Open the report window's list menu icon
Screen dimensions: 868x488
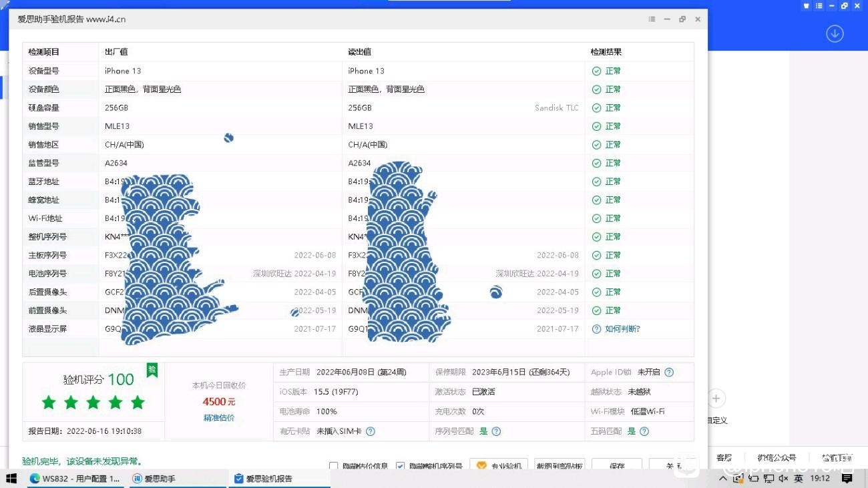tap(652, 19)
